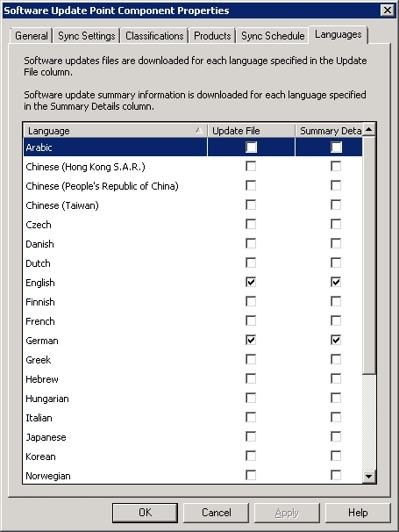Switch to the General tab
This screenshot has width=399, height=532.
pyautogui.click(x=32, y=36)
